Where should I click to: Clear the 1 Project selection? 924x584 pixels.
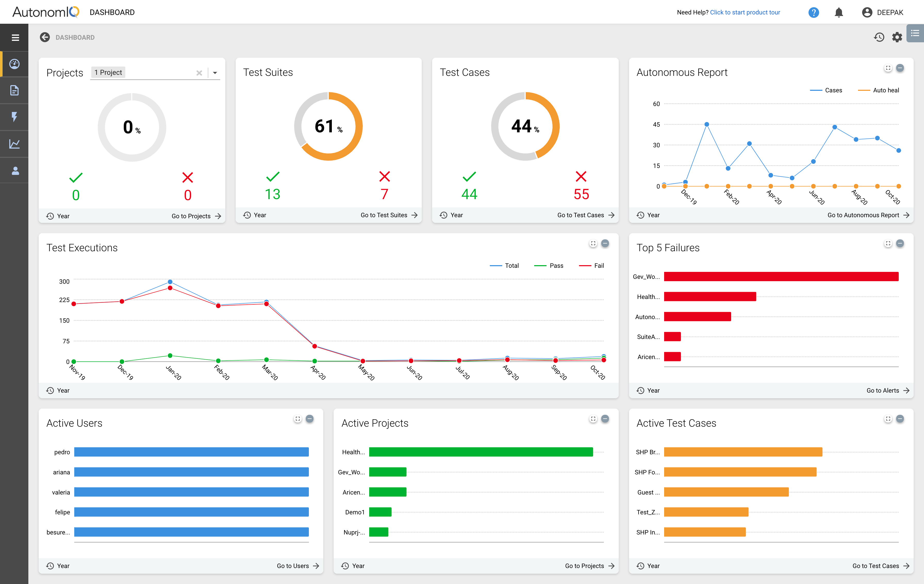point(199,72)
